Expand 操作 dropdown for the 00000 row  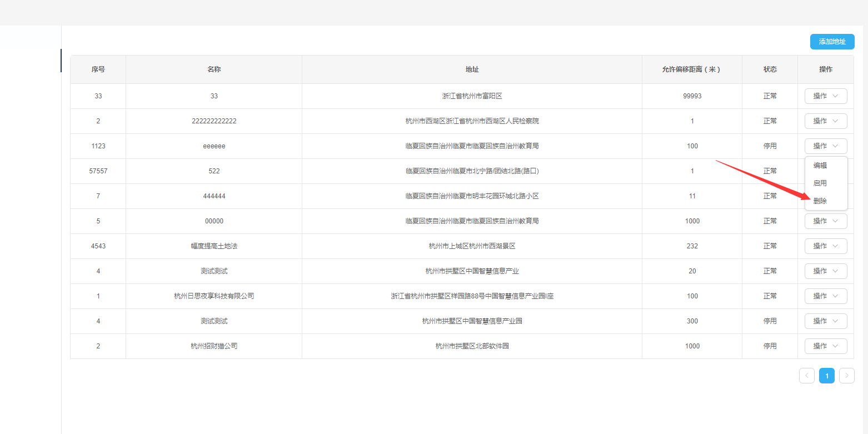[825, 221]
